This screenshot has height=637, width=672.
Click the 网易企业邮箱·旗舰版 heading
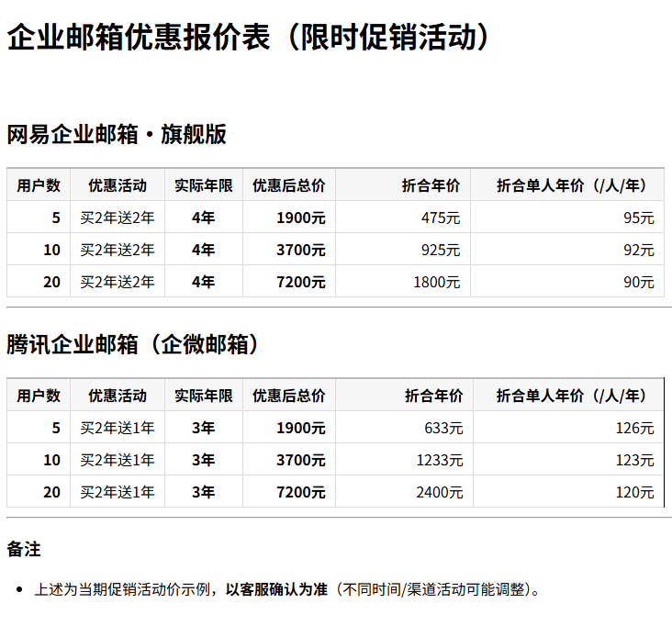tap(117, 135)
